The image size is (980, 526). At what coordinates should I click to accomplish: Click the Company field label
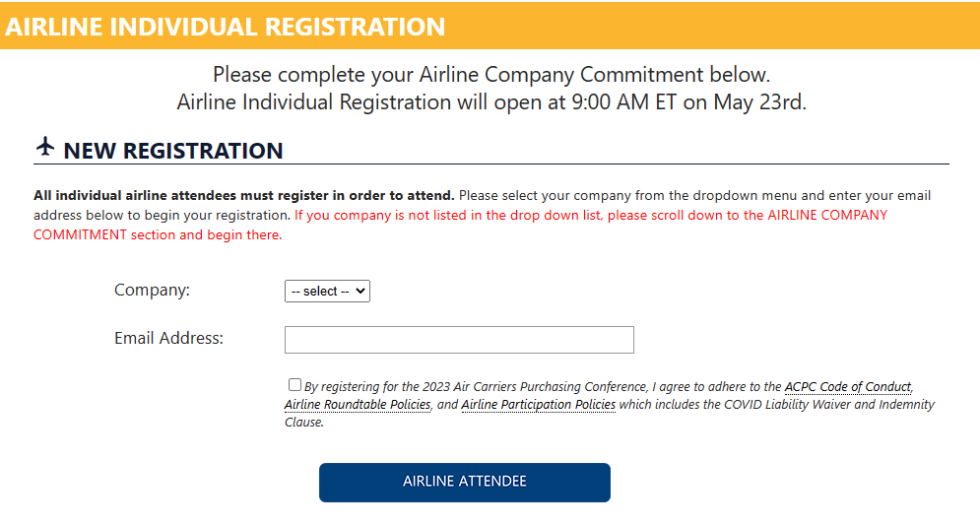152,290
